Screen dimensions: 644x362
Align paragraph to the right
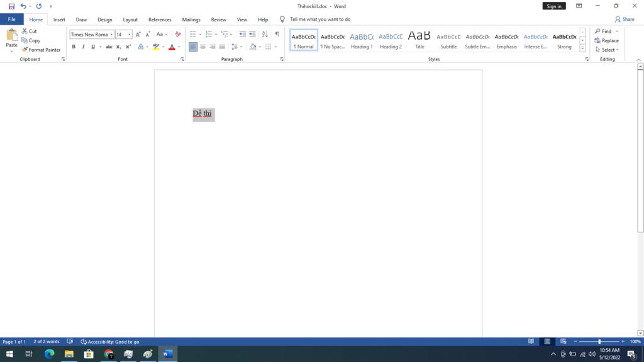(x=213, y=47)
